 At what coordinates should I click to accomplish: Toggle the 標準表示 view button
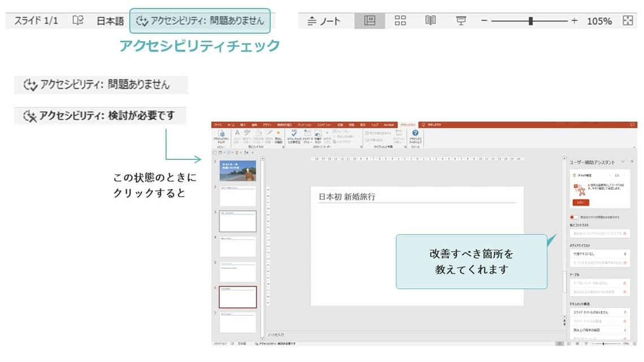pyautogui.click(x=370, y=20)
